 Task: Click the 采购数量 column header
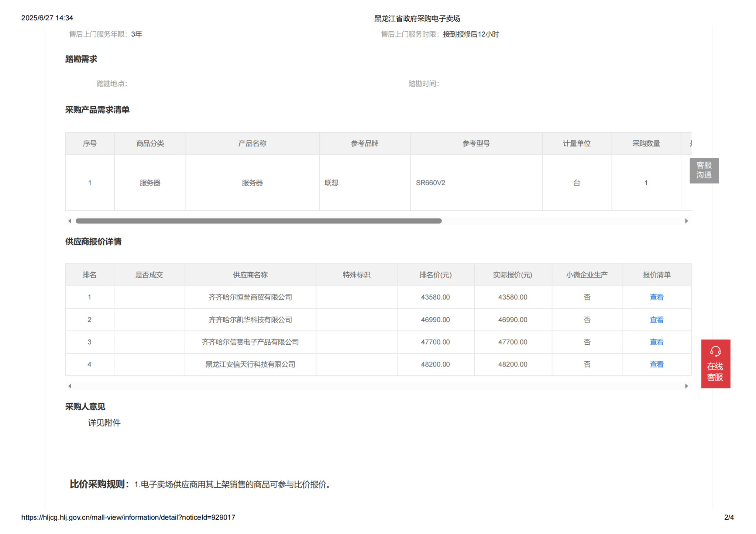(646, 144)
